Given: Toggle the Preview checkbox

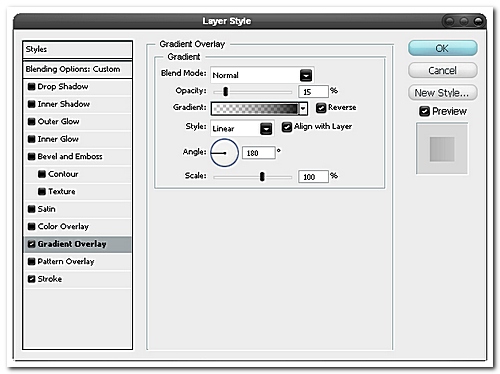Looking at the screenshot, I should tap(424, 111).
